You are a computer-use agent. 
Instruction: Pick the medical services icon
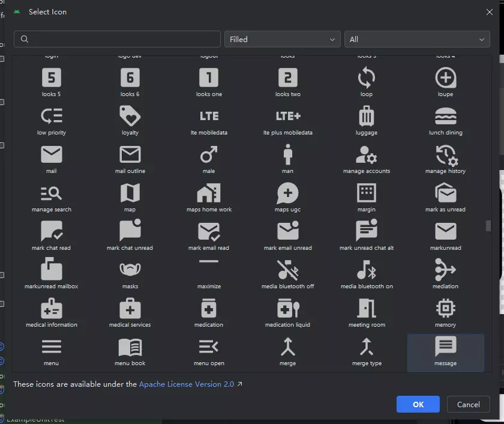(x=130, y=309)
